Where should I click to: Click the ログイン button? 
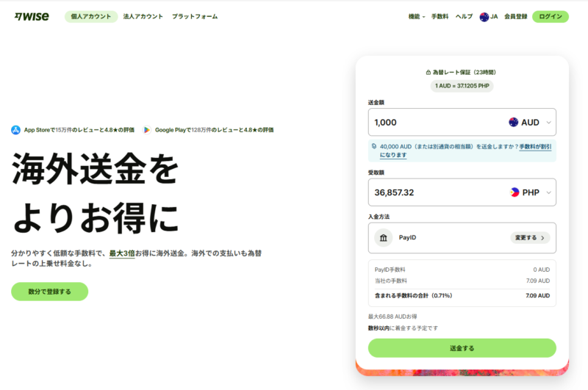[x=550, y=16]
